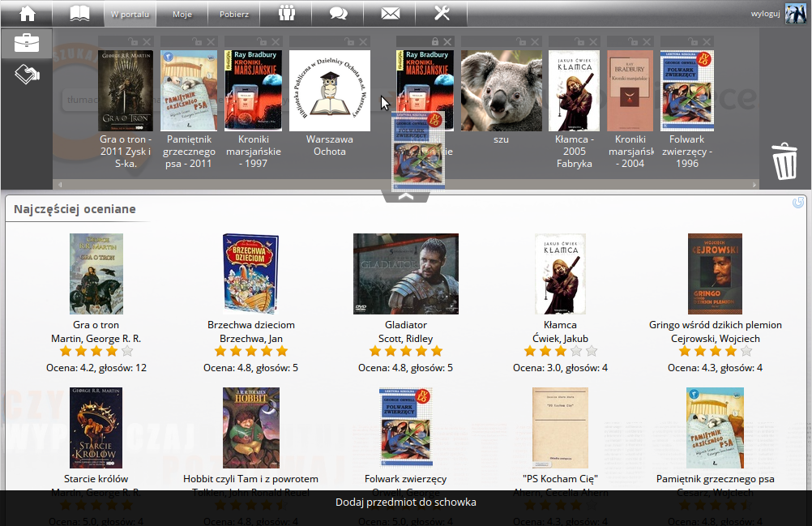Go to the home page icon
The image size is (812, 526).
(x=27, y=13)
